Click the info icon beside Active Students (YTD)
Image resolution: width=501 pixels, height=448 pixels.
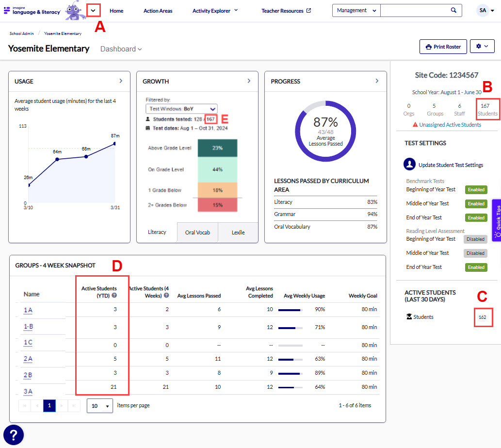tap(114, 295)
